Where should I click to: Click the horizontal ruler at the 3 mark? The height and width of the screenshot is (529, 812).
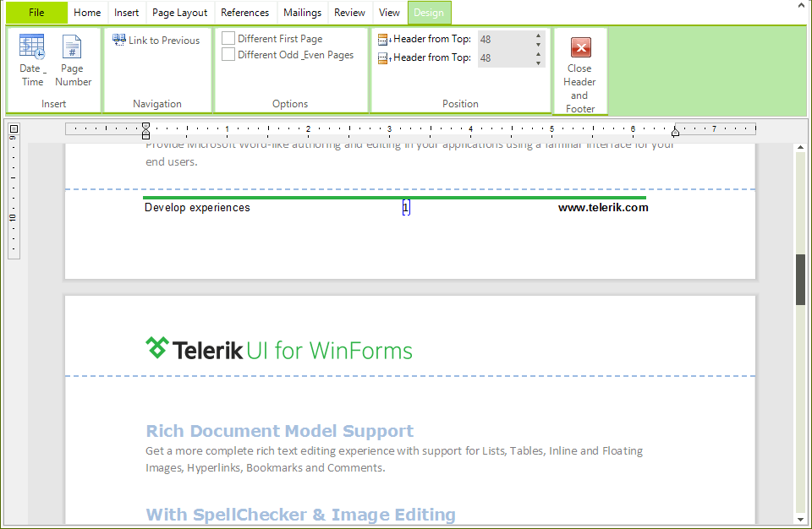[389, 129]
